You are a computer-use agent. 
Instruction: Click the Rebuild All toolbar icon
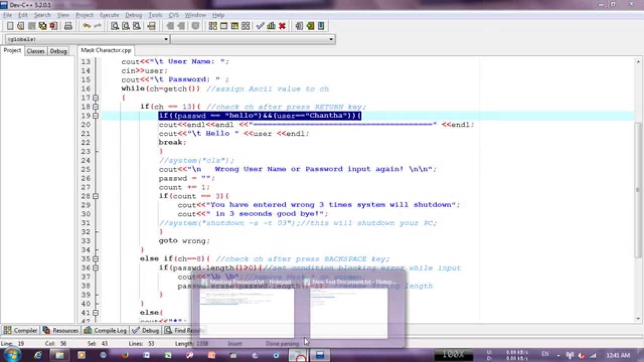245,26
